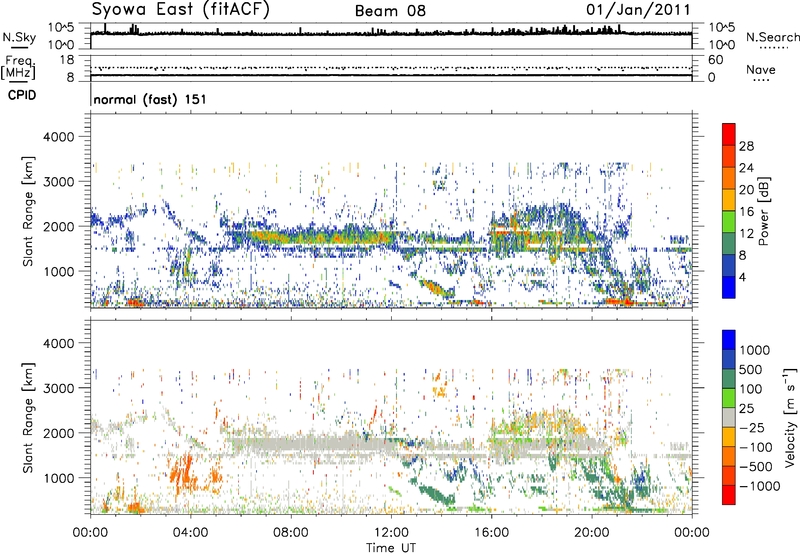Click the "16" power colorbar label

pyautogui.click(x=746, y=212)
